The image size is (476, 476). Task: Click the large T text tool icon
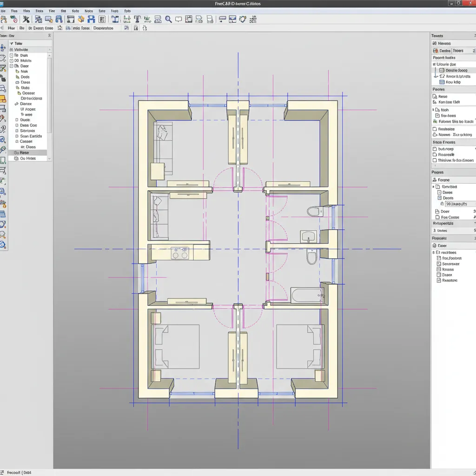point(137,20)
